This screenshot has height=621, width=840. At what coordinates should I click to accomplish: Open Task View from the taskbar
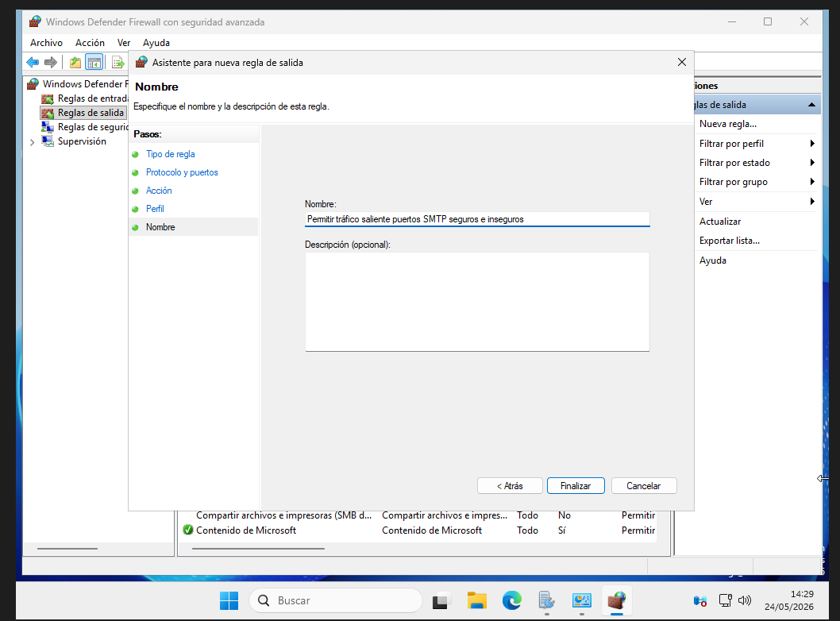click(441, 600)
